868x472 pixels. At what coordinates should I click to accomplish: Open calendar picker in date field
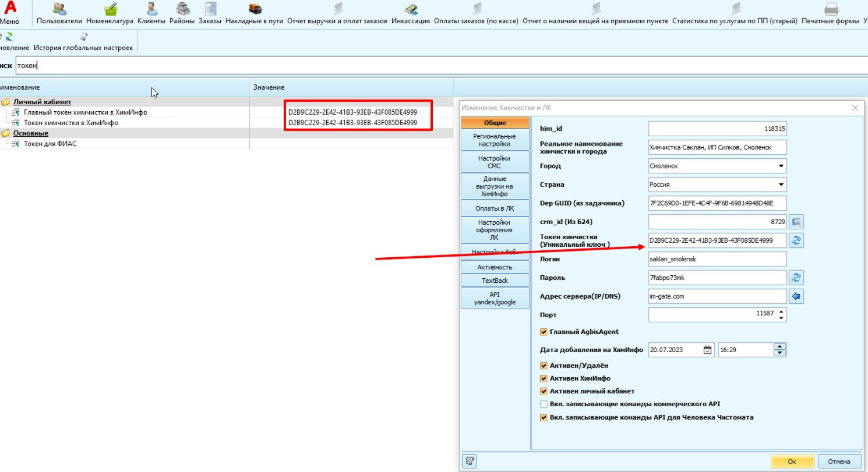708,350
